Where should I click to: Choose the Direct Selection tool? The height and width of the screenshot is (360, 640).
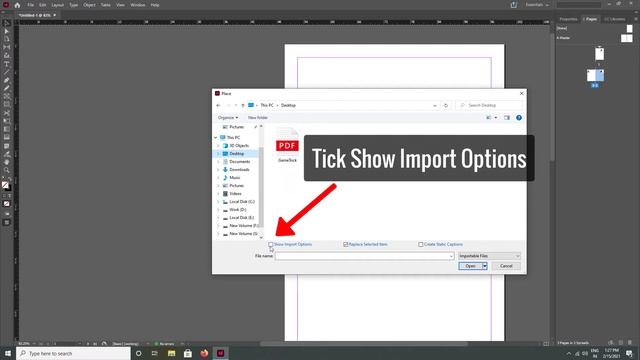pyautogui.click(x=7, y=31)
